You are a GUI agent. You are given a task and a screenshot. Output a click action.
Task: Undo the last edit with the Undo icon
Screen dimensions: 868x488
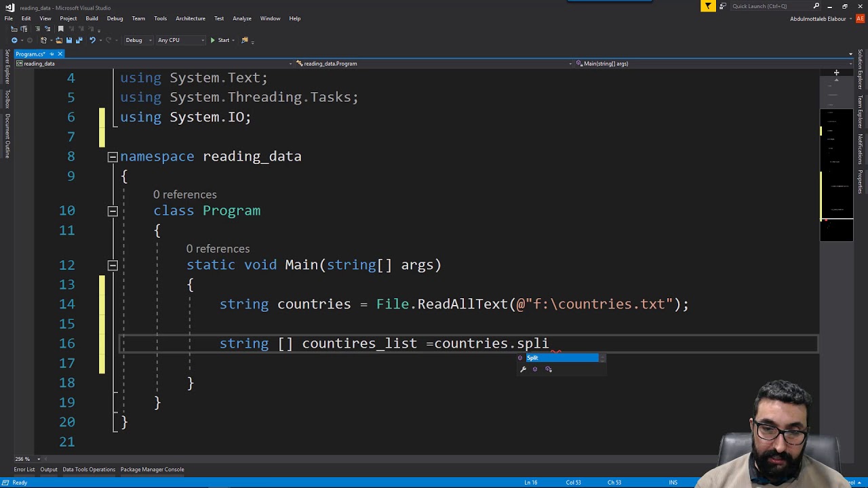(x=92, y=40)
